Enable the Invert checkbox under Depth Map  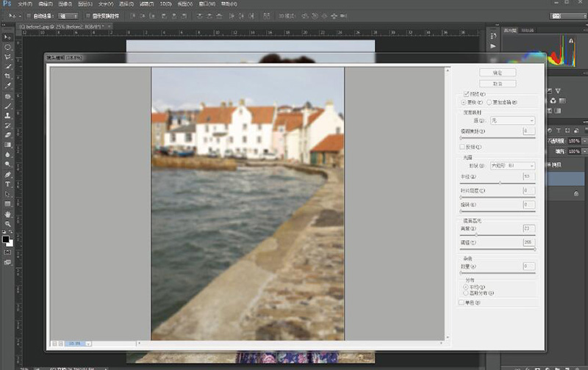click(x=462, y=147)
